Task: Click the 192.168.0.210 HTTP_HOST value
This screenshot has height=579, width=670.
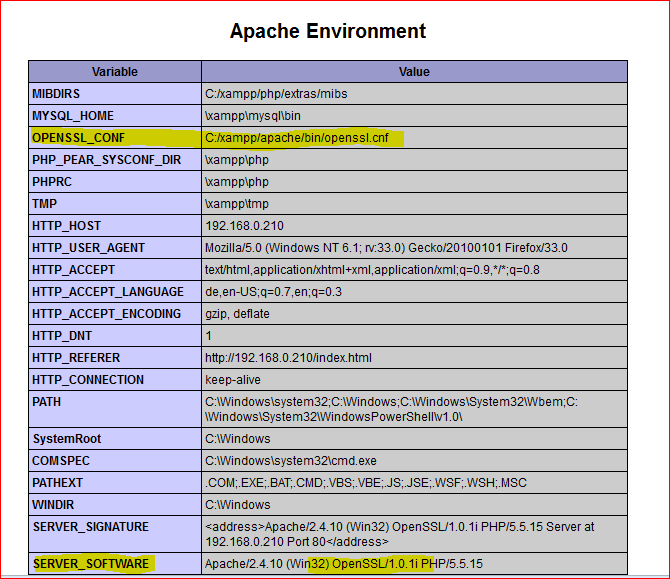Action: (244, 226)
